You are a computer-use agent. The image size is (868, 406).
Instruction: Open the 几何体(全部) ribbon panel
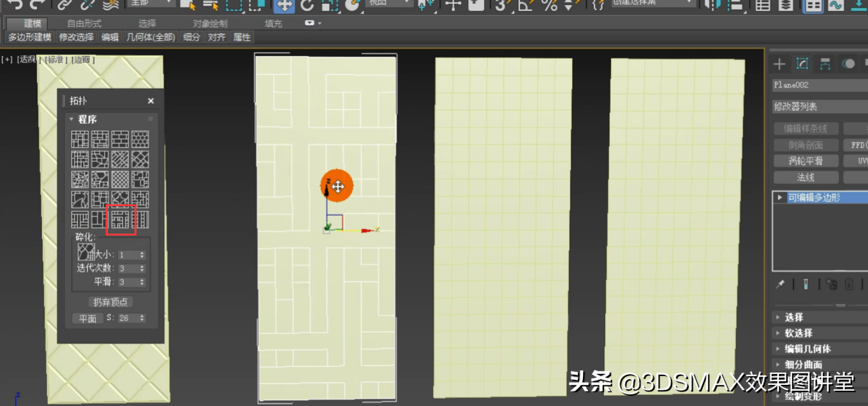(x=151, y=38)
